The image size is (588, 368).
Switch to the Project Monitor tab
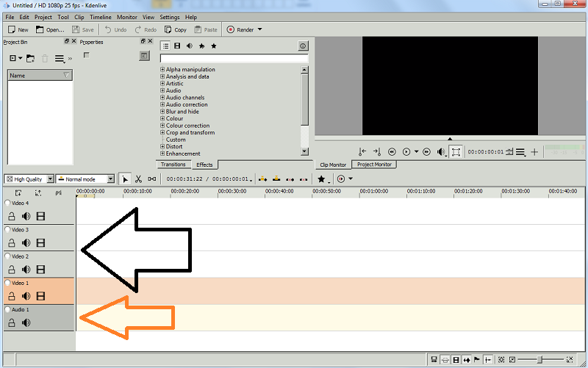click(x=374, y=165)
